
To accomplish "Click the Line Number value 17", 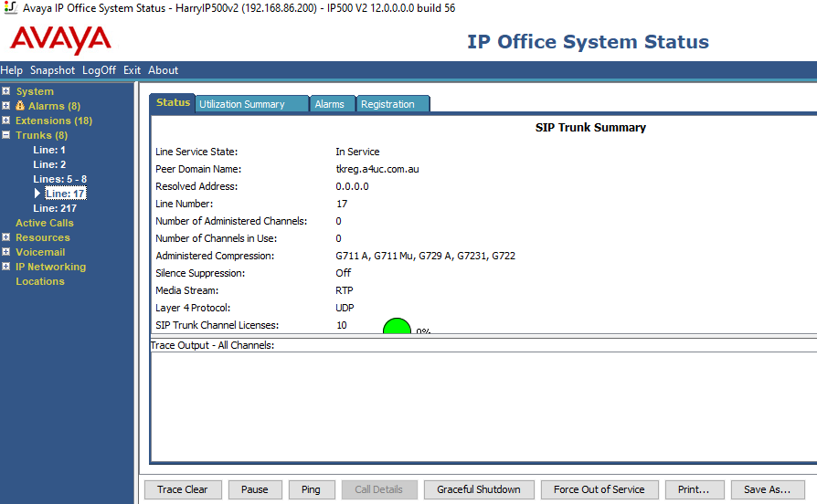I will [x=342, y=204].
